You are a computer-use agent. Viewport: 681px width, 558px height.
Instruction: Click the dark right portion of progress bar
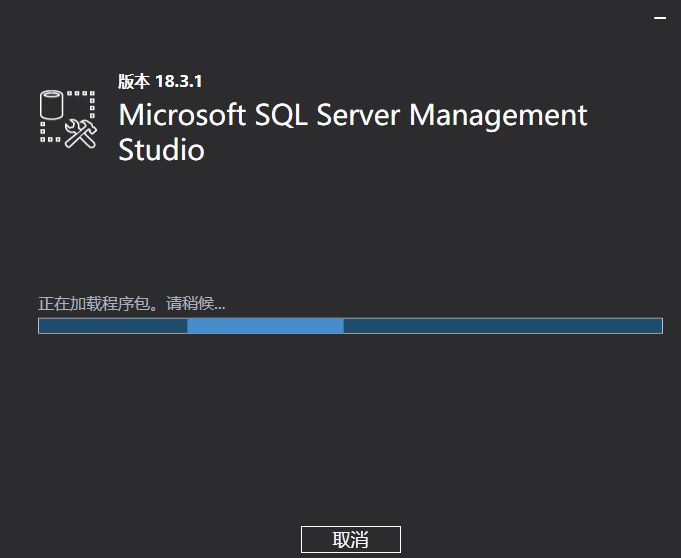503,326
